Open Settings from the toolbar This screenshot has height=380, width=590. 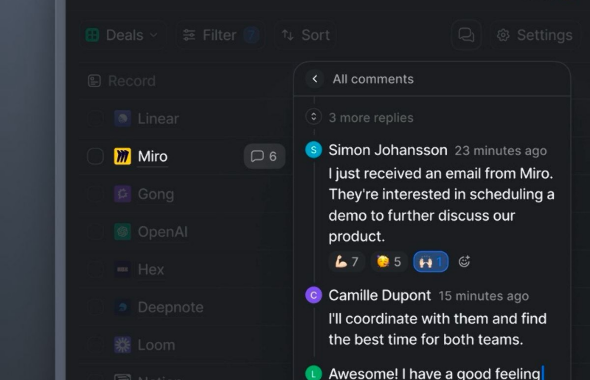[x=535, y=35]
